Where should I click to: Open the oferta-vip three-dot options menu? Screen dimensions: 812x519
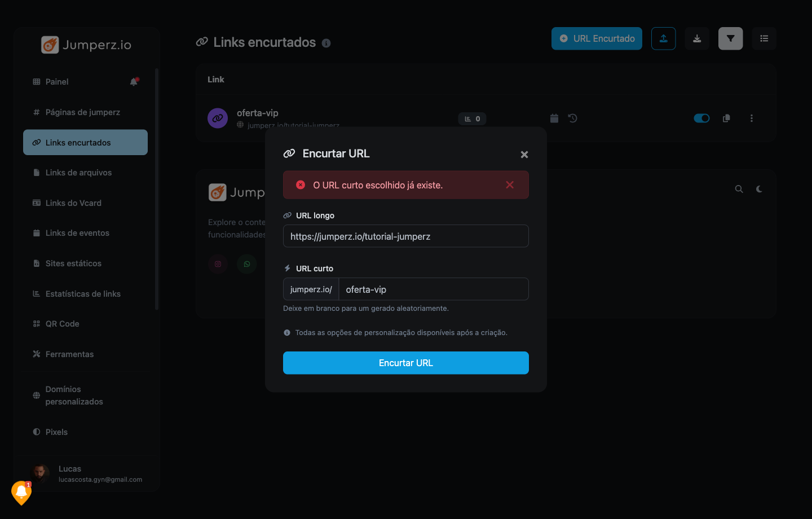point(752,118)
